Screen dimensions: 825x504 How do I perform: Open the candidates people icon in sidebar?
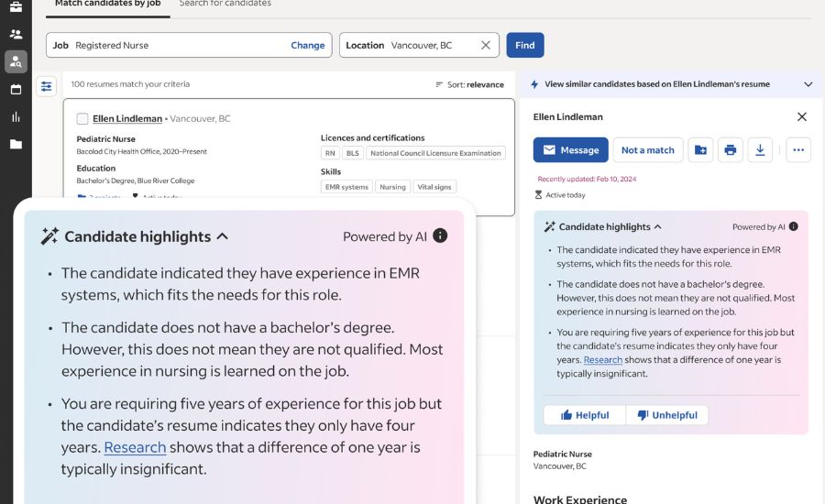tap(16, 34)
